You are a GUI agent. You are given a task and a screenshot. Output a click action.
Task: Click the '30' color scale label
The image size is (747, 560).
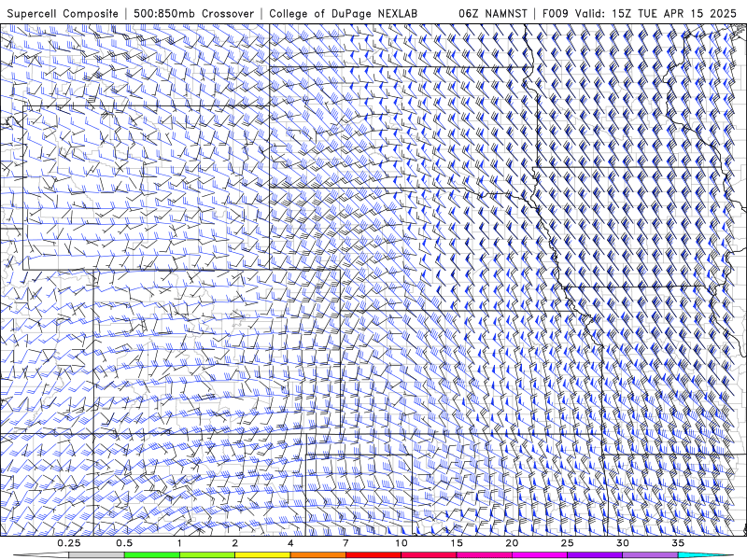tap(622, 543)
